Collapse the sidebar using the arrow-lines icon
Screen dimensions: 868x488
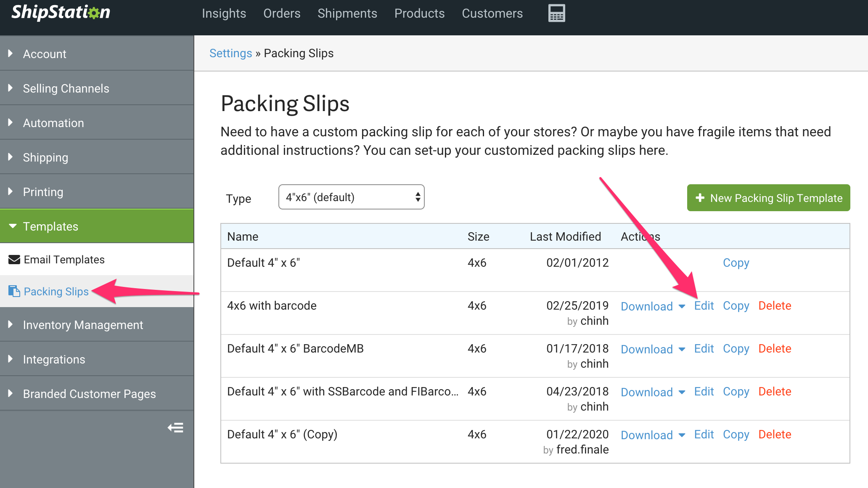click(175, 428)
